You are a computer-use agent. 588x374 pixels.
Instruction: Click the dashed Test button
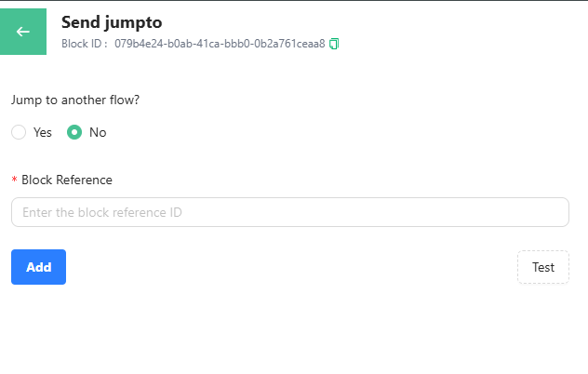[x=542, y=267]
